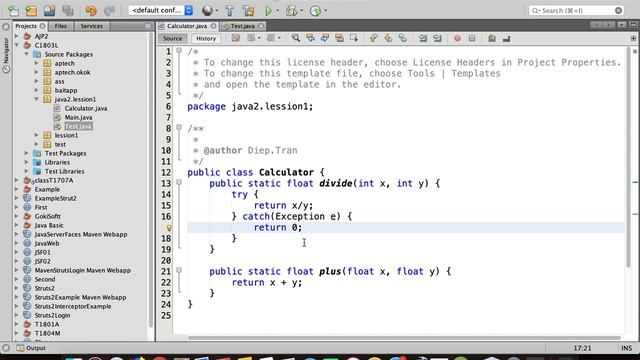The image size is (640, 360).
Task: Fold the Javadoc comment on line 8
Action: click(x=179, y=127)
